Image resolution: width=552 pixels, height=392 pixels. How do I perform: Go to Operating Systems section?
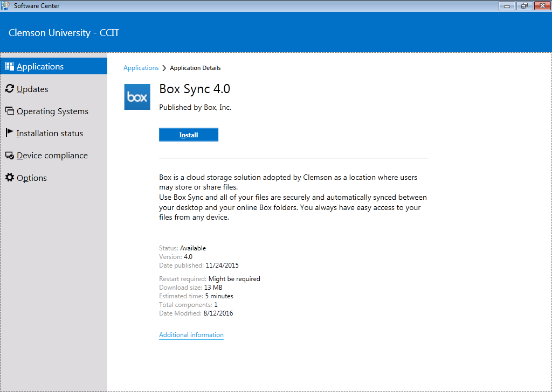(54, 111)
